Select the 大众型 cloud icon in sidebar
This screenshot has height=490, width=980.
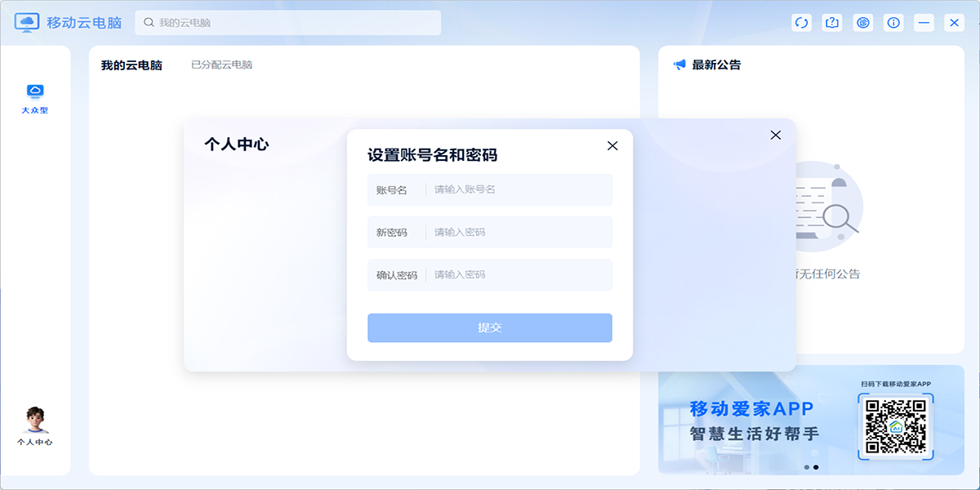[35, 91]
